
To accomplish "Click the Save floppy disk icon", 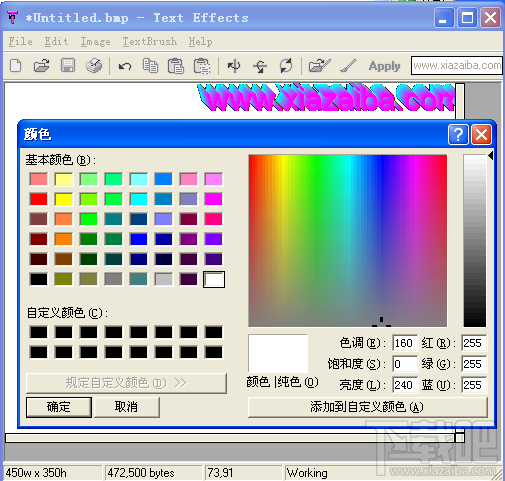I will click(68, 65).
